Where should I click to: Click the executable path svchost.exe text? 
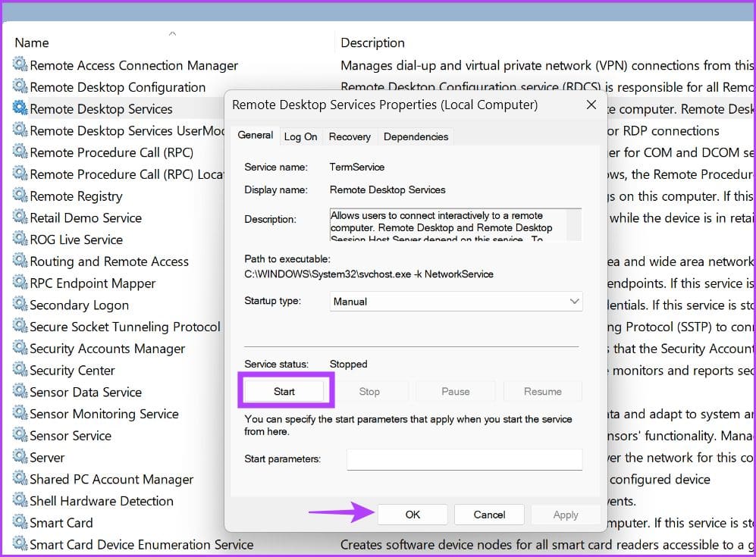(369, 274)
